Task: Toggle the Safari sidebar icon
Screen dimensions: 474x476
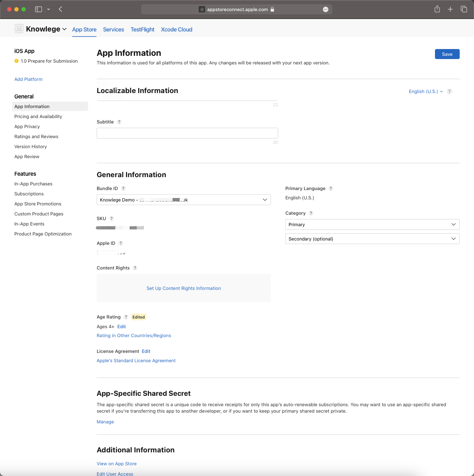Action: point(38,9)
